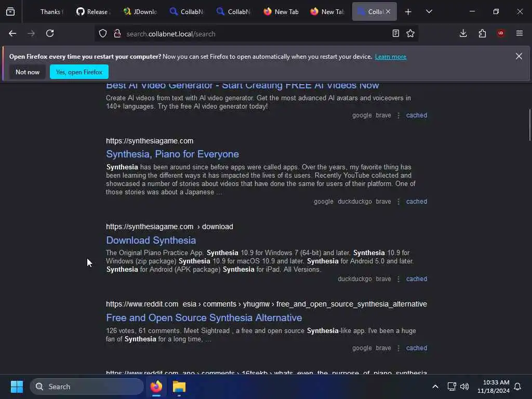Screen dimensions: 532x399
Task: Open a new tab with plus button
Action: pyautogui.click(x=408, y=12)
